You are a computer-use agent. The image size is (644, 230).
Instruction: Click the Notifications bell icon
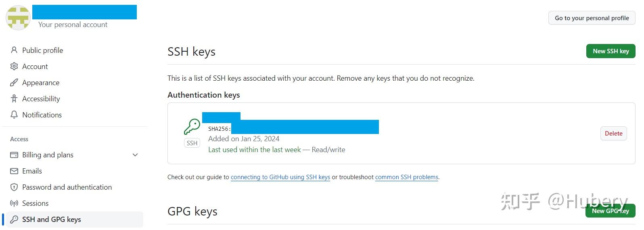pyautogui.click(x=14, y=115)
